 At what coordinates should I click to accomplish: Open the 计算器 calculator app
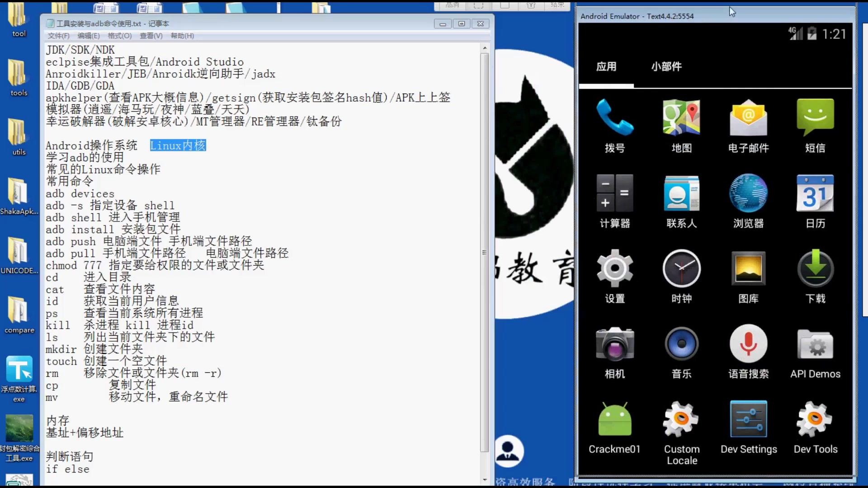(x=614, y=193)
